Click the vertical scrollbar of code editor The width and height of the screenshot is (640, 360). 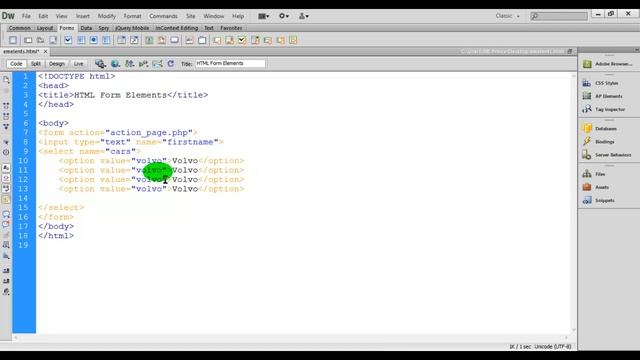[x=573, y=202]
